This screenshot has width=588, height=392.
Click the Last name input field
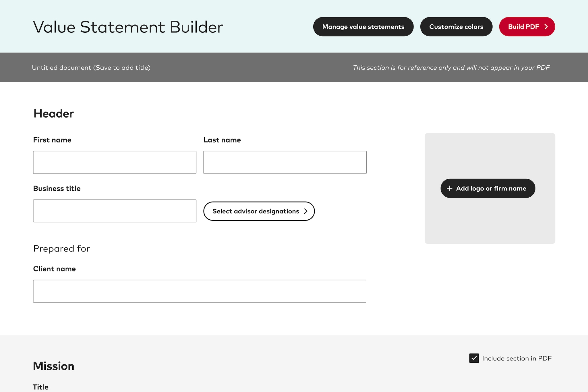pos(285,162)
